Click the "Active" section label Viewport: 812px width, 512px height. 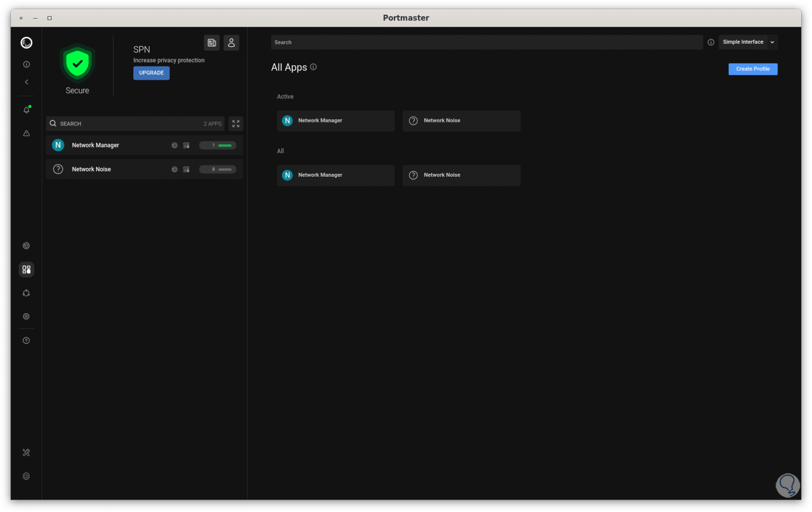[x=285, y=97]
